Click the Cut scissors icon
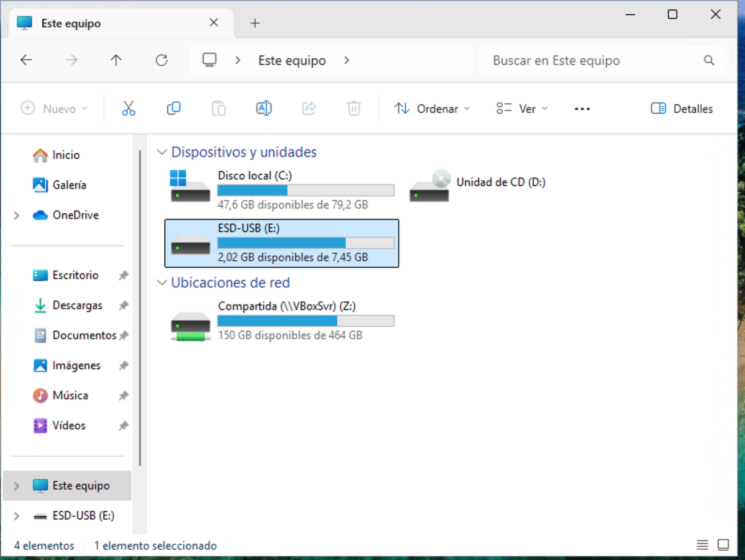Viewport: 745px width, 560px height. [x=128, y=109]
